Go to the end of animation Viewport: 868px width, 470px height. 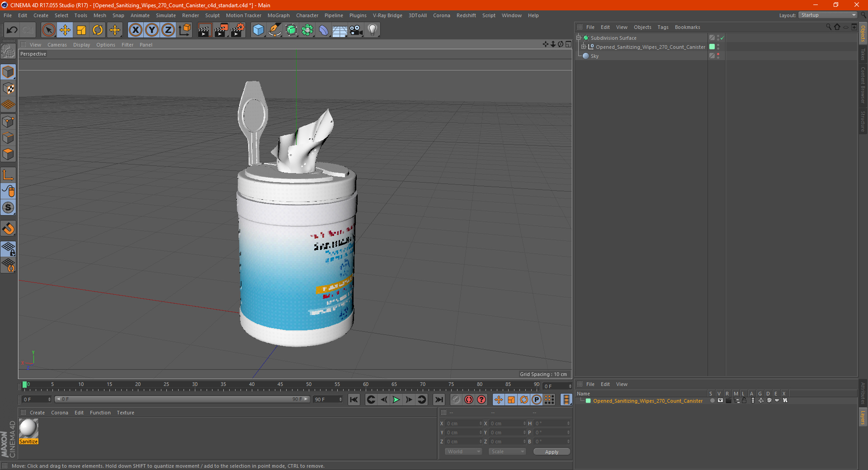pyautogui.click(x=439, y=399)
